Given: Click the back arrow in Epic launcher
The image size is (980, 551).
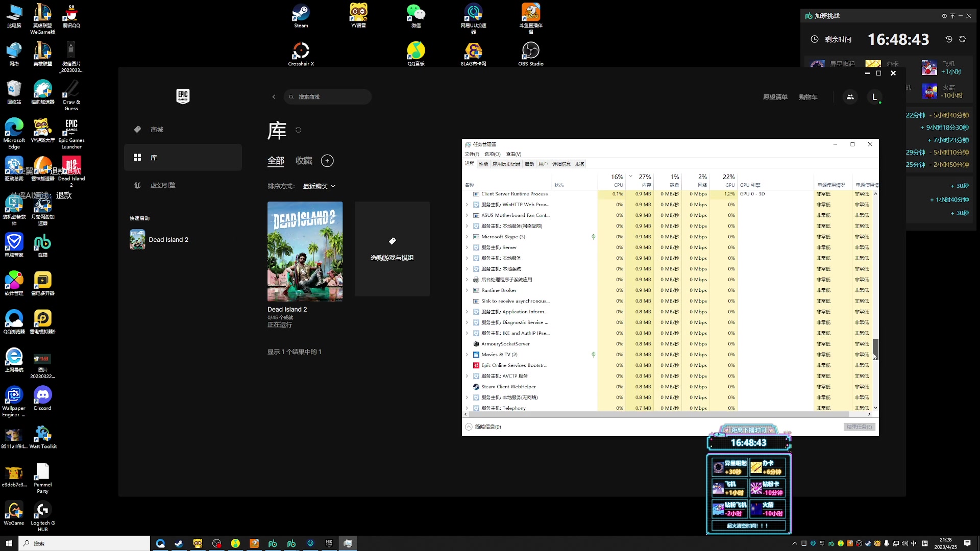Looking at the screenshot, I should point(274,97).
